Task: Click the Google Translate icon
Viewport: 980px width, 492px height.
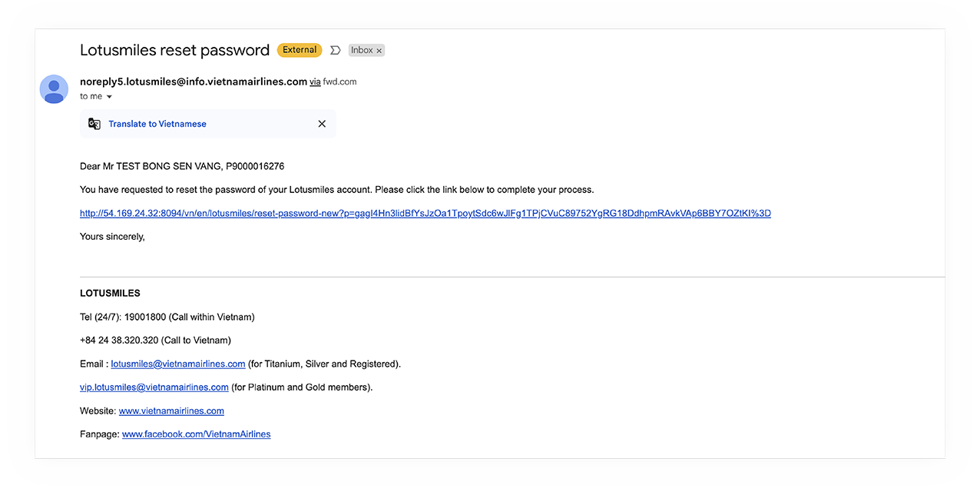Action: click(x=94, y=123)
